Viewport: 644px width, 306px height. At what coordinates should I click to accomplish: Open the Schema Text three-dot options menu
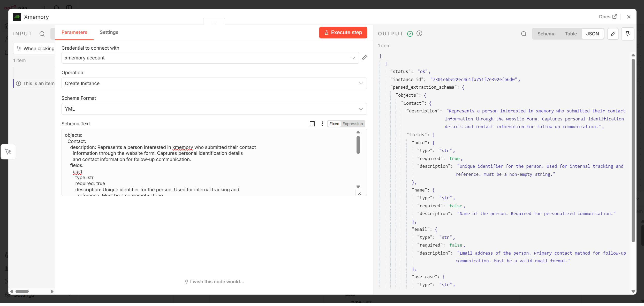(322, 124)
